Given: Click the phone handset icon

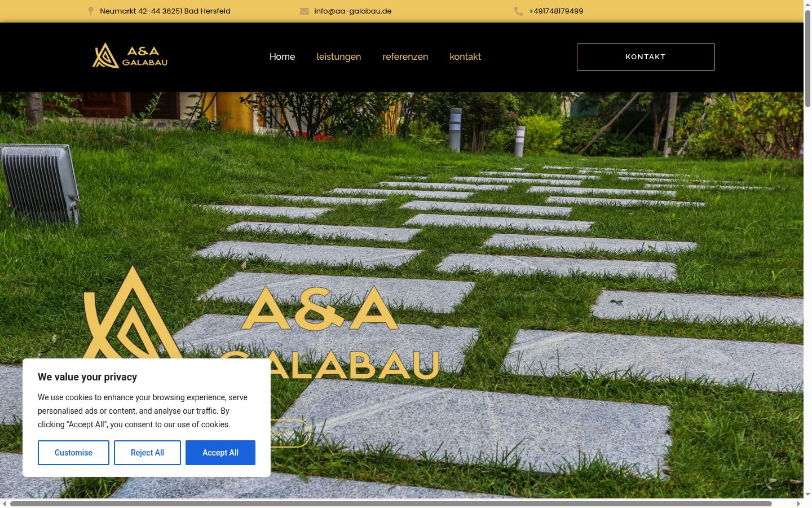Looking at the screenshot, I should pyautogui.click(x=519, y=11).
